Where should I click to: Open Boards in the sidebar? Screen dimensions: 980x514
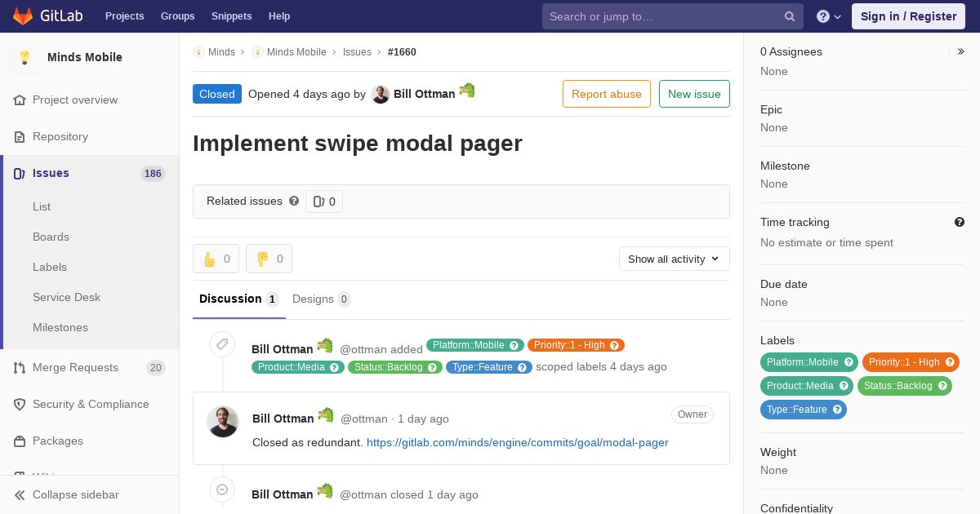coord(51,237)
